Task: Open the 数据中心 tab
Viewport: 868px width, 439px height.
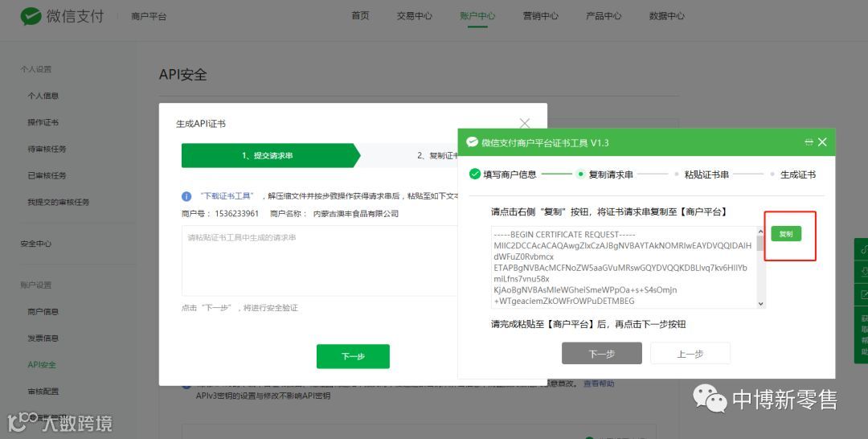Action: 666,15
